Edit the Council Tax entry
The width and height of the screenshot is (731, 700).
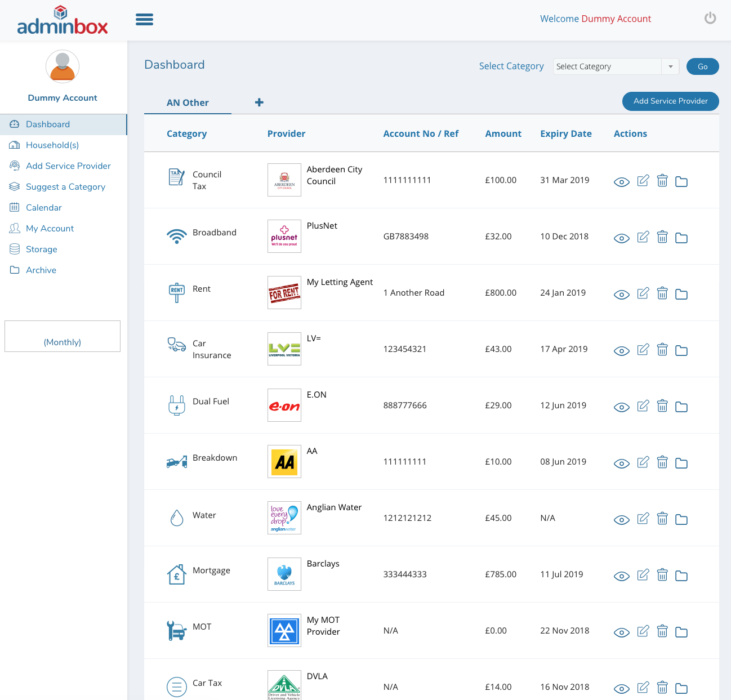point(643,181)
